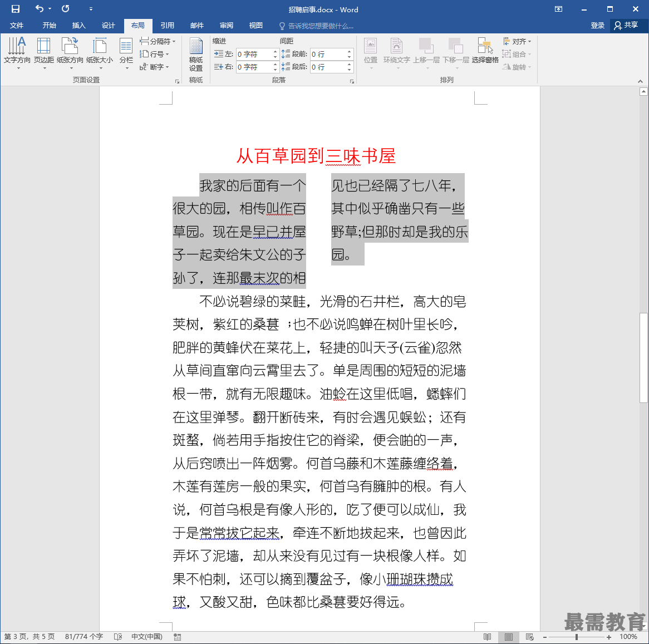Open 纸张方向 orientation options
The image size is (649, 644).
pos(70,52)
